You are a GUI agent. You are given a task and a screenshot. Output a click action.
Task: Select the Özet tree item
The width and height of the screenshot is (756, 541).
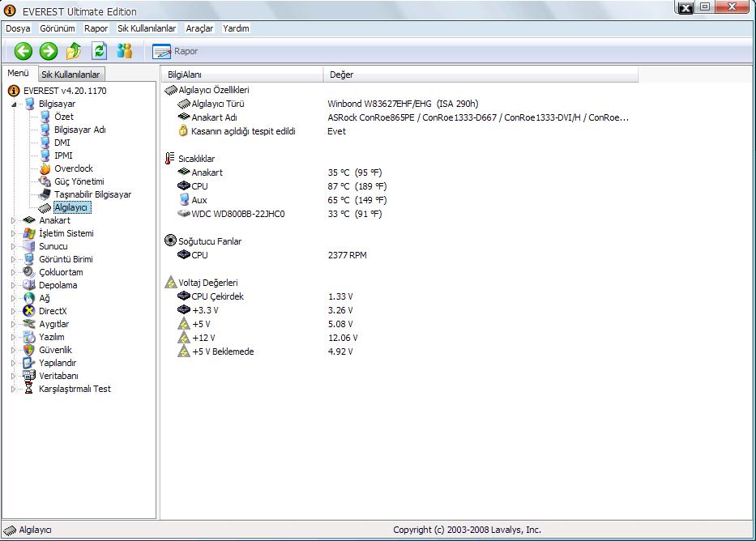(x=63, y=117)
